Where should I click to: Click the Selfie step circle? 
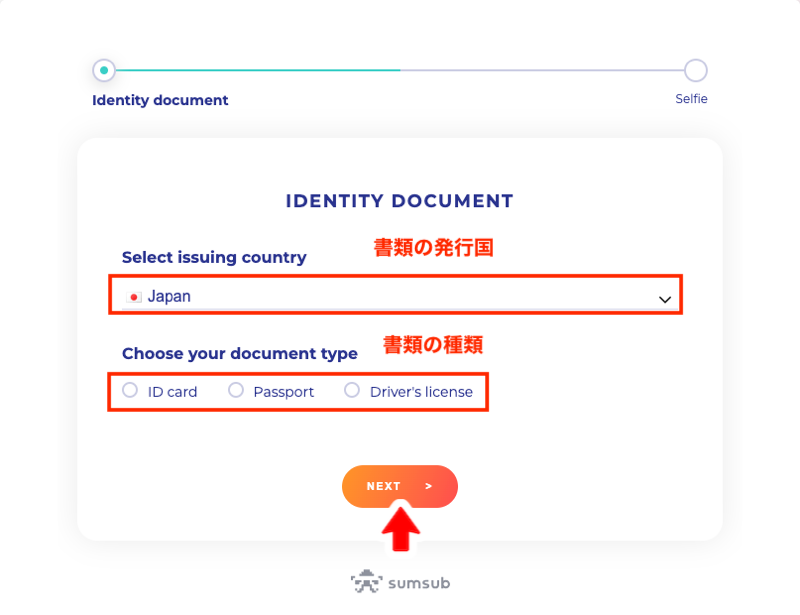[x=695, y=70]
